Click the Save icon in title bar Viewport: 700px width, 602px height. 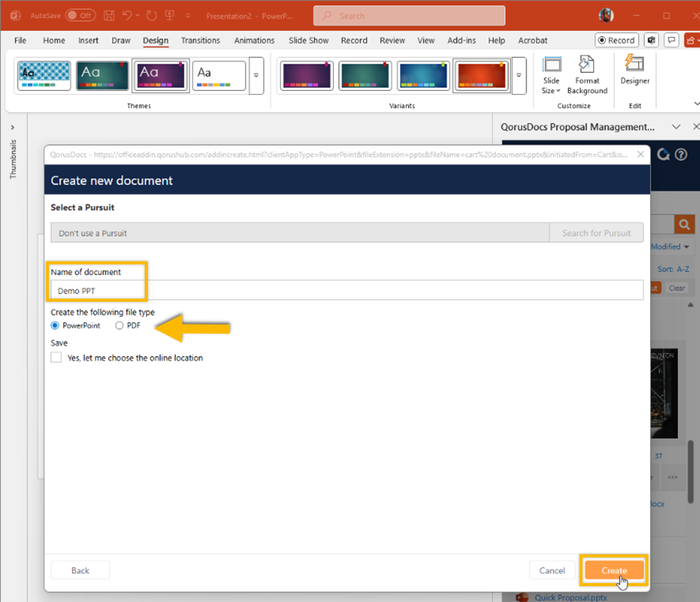[x=109, y=16]
